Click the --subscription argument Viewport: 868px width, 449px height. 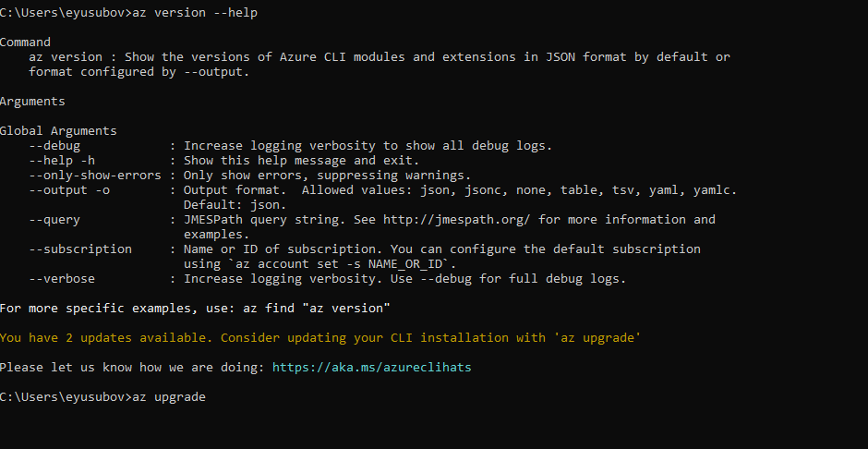80,249
